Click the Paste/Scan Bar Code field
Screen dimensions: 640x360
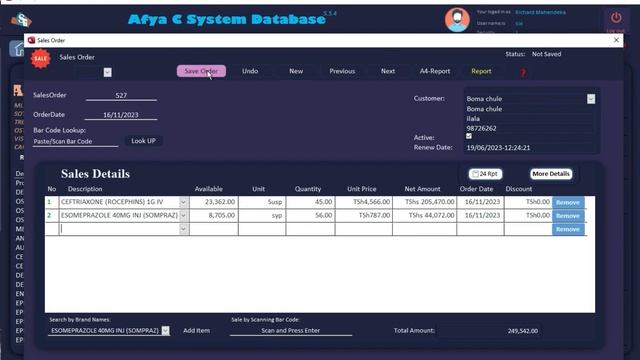tap(75, 141)
